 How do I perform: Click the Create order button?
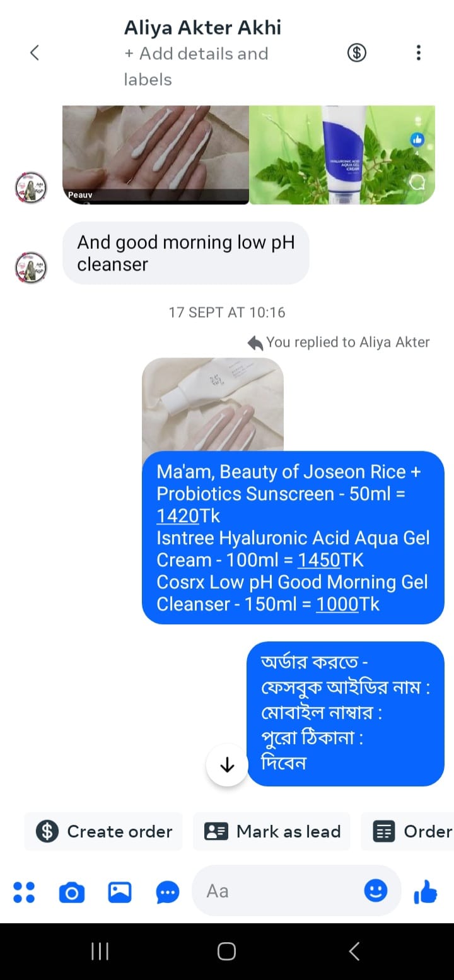(x=103, y=831)
